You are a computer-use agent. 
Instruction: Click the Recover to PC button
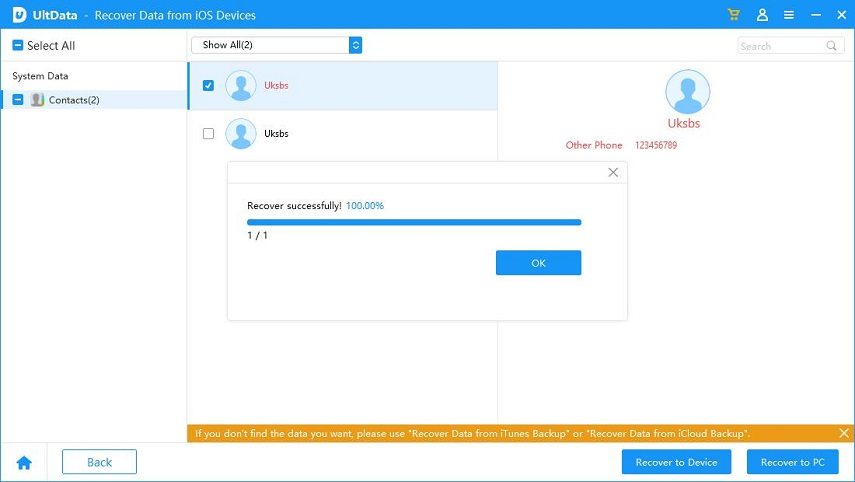pyautogui.click(x=792, y=462)
